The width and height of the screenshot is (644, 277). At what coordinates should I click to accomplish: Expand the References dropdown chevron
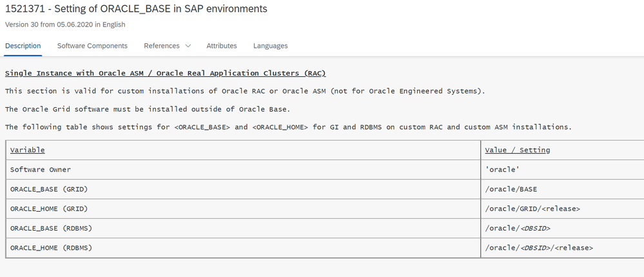pyautogui.click(x=188, y=46)
